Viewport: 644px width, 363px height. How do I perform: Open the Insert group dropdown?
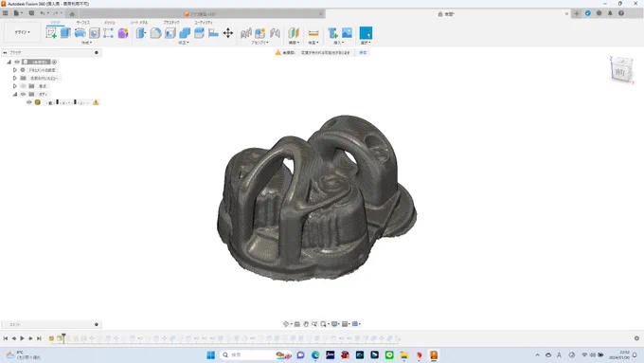pos(339,43)
